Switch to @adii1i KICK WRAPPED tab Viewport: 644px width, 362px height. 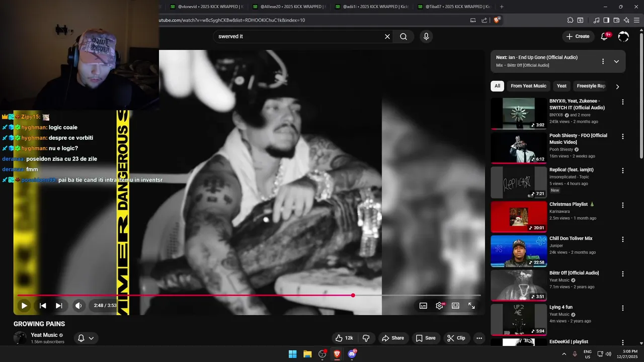click(x=371, y=7)
